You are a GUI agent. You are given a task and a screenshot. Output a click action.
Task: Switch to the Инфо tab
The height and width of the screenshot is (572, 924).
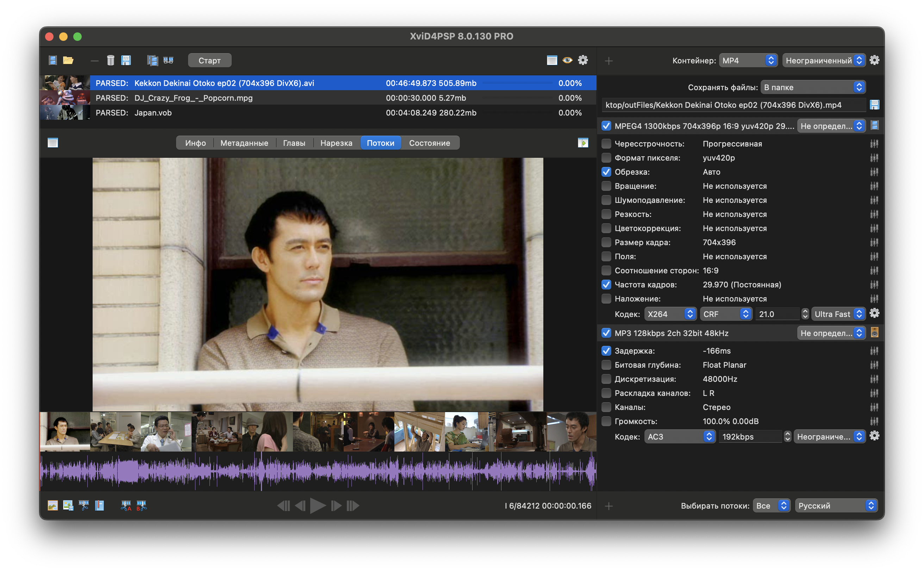(195, 143)
